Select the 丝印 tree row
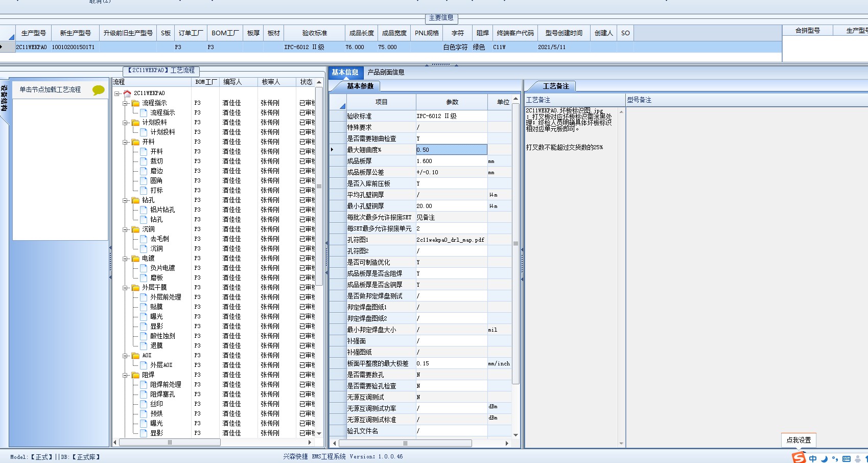 (x=156, y=404)
